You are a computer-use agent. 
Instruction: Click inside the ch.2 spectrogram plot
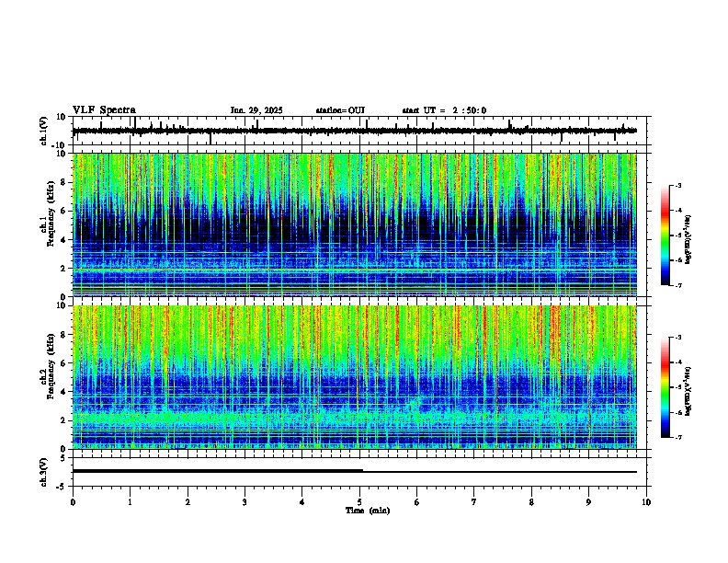point(355,377)
